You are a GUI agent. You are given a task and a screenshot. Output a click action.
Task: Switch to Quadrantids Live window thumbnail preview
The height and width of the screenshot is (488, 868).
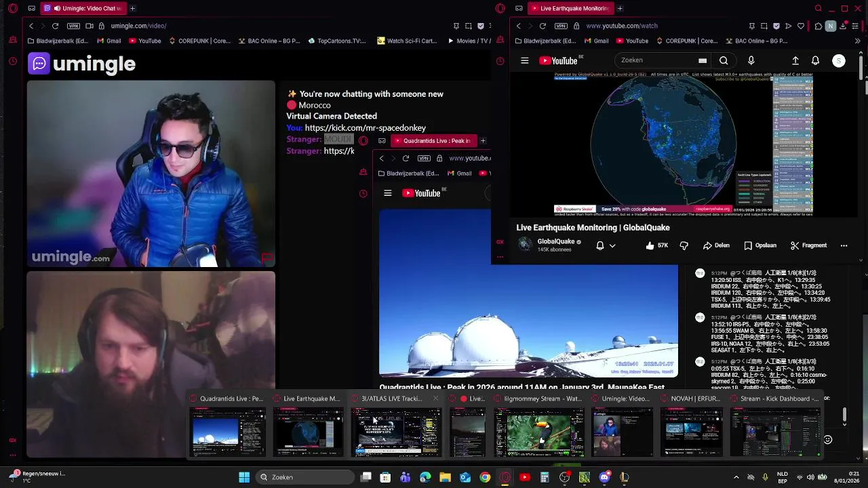[x=228, y=432]
